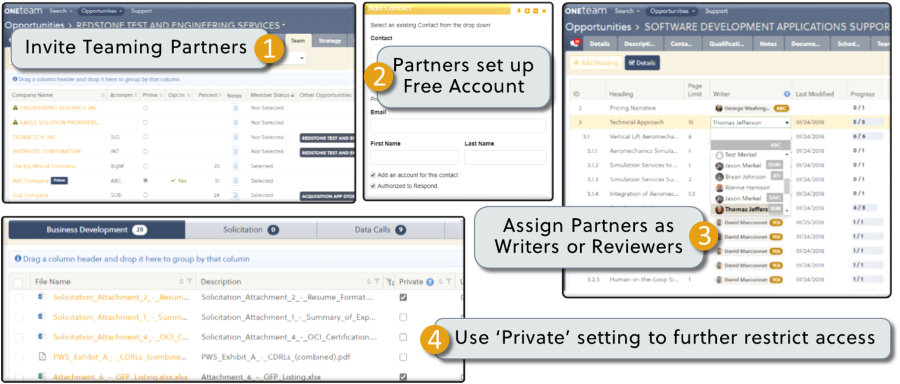
Task: Open filter icon in Private column
Action: [x=449, y=282]
